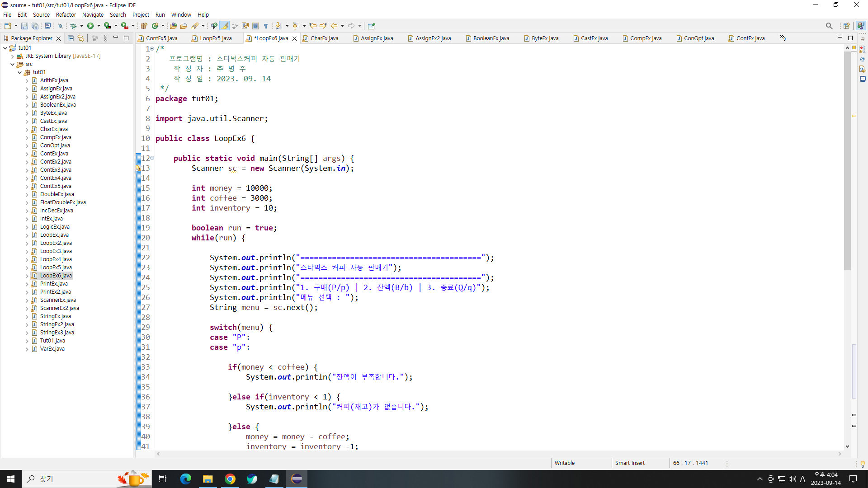This screenshot has width=868, height=488.
Task: Click the Open Type icon
Action: [173, 26]
